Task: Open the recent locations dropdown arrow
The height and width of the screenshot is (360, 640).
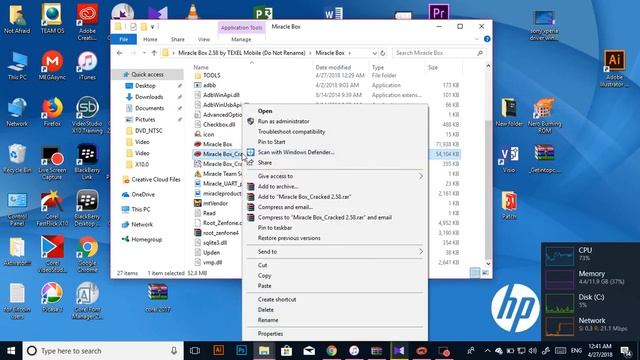Action: coord(144,53)
